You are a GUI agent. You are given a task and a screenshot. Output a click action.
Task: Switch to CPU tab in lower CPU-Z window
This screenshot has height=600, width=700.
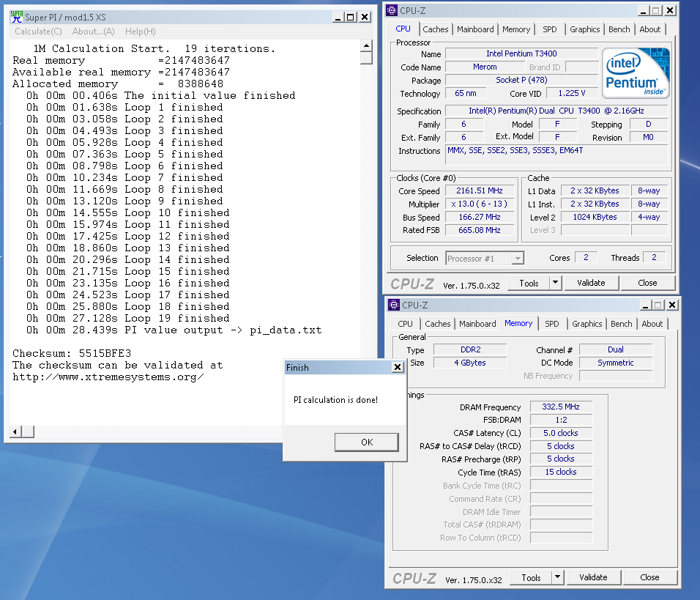[406, 324]
